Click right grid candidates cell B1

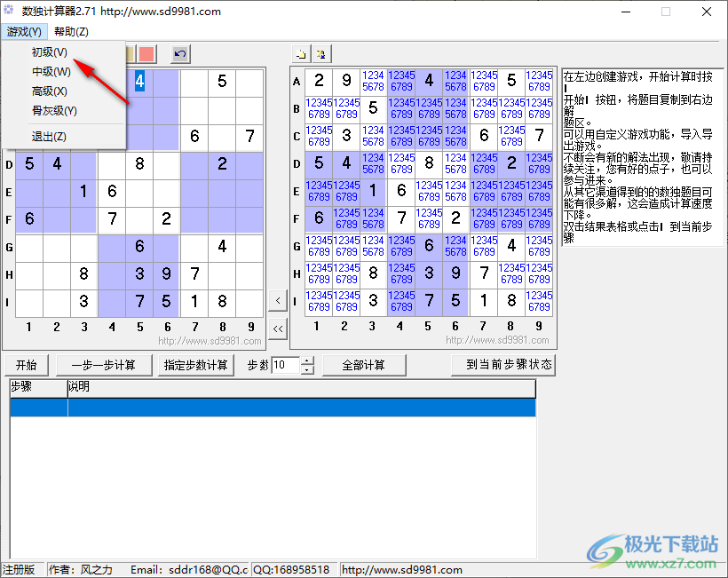click(319, 108)
